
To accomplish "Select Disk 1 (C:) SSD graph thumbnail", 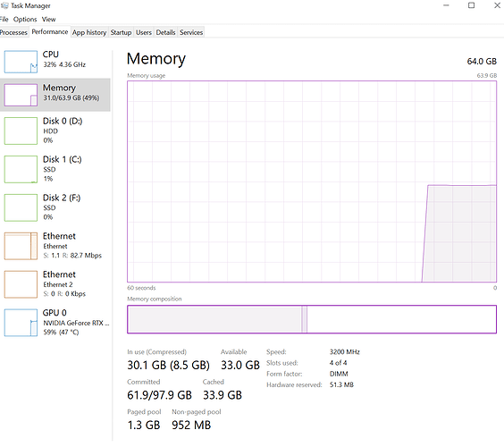I will pos(21,170).
